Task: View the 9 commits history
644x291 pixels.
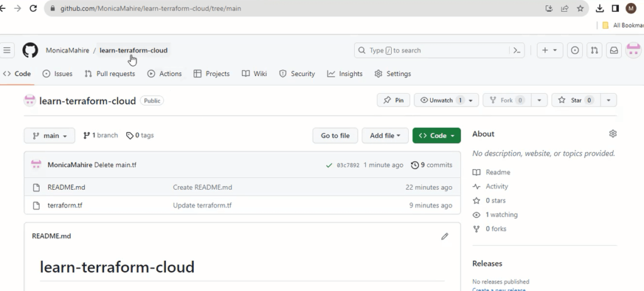Action: point(431,165)
